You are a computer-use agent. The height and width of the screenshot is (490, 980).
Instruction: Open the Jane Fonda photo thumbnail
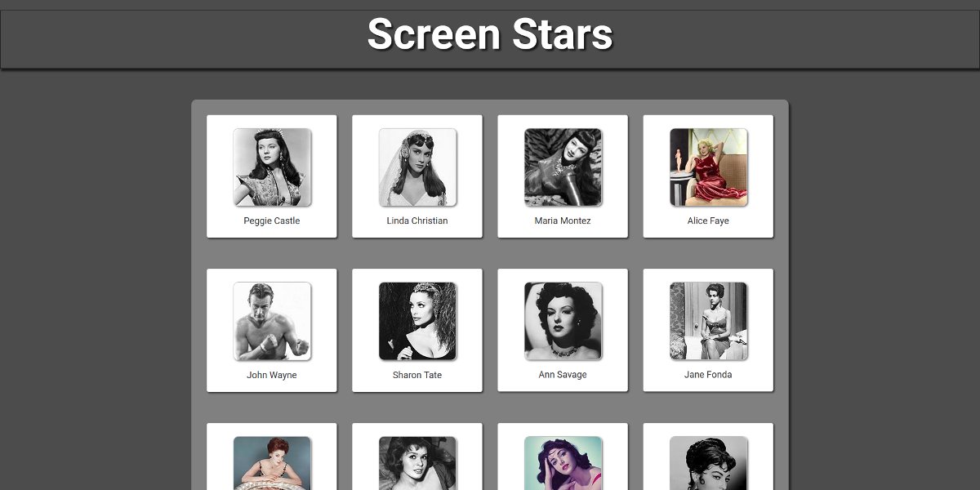pos(708,321)
